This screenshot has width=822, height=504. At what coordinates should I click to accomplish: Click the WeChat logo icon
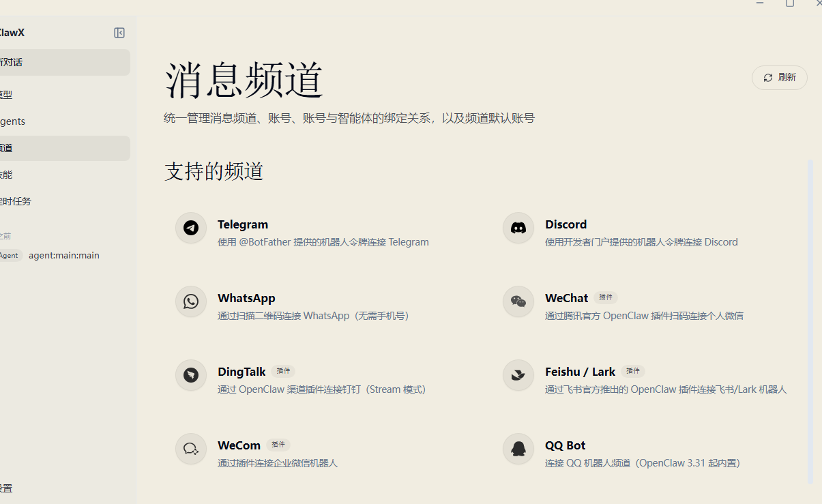518,301
